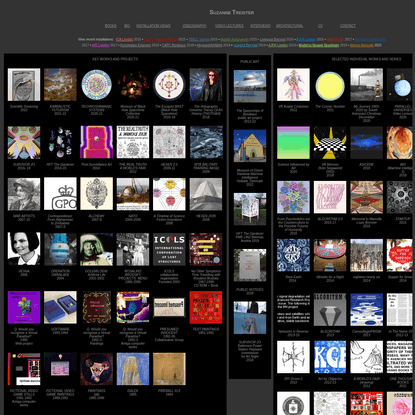Open the CONTACT page link

348,26
